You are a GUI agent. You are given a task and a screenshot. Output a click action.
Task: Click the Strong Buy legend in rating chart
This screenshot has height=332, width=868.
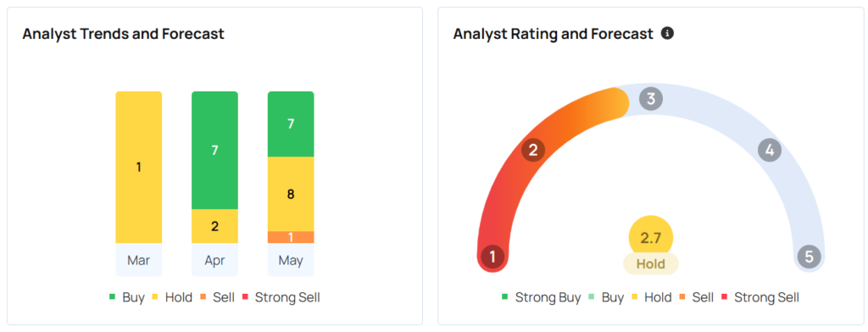coord(541,297)
